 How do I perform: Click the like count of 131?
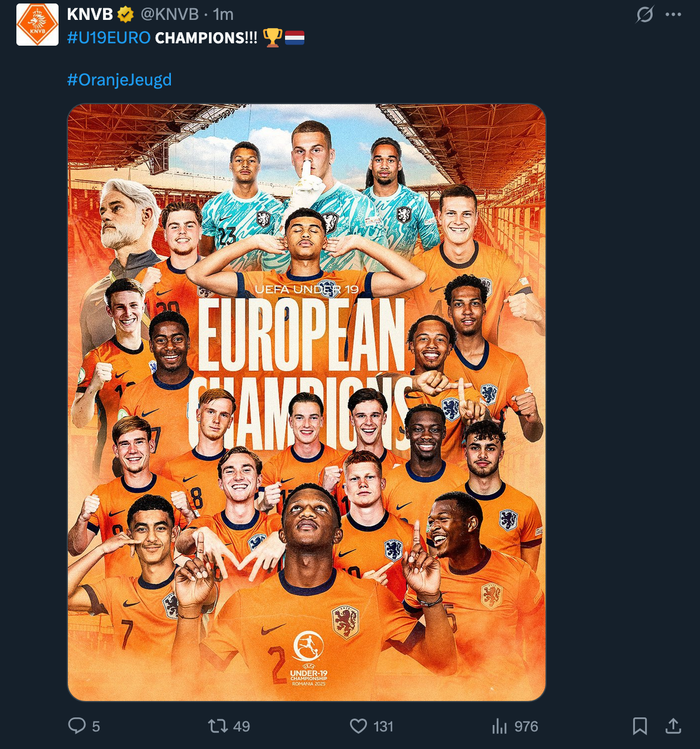[x=383, y=727]
